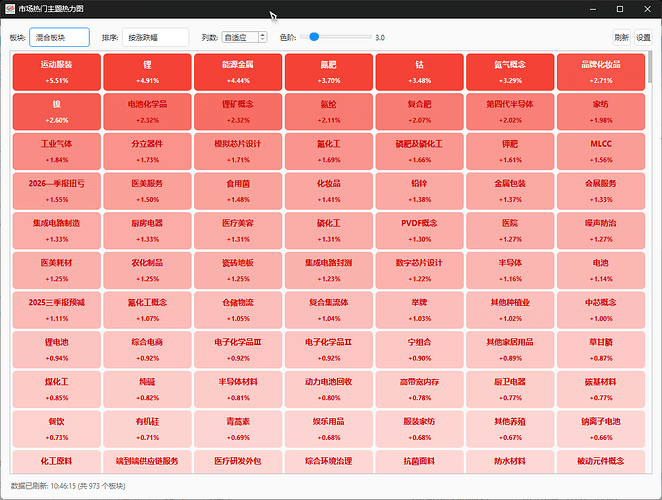Select the 电池 +1.14% tile
Viewport: 662px width, 500px height.
pos(601,270)
